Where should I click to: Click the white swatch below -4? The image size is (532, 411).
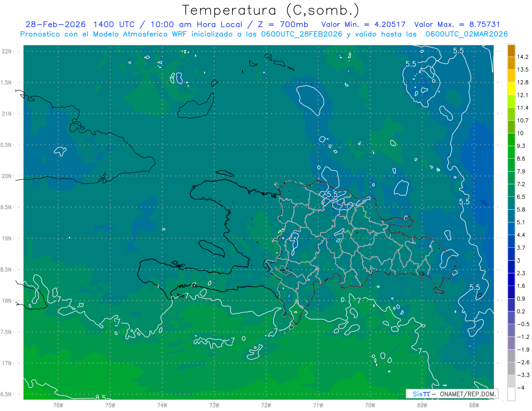click(511, 394)
